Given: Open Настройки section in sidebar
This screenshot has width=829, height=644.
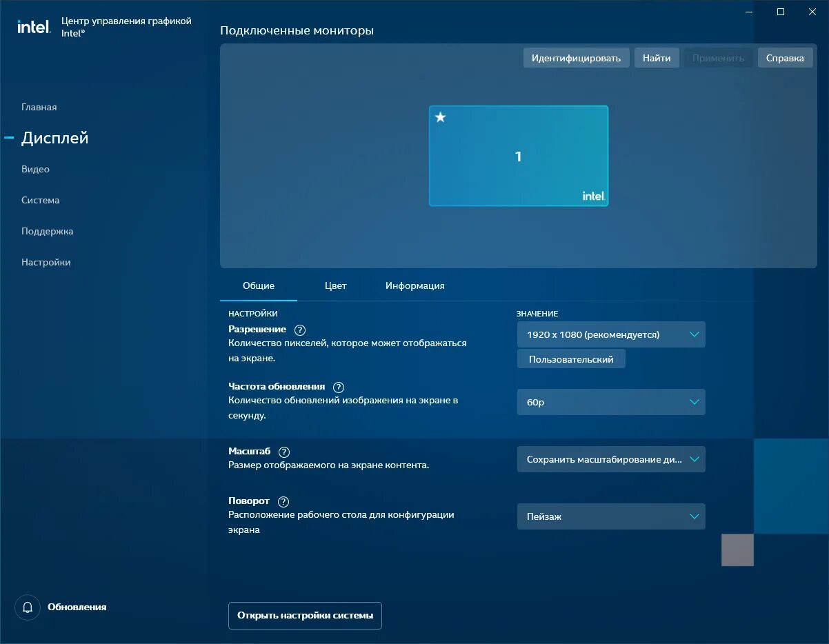Looking at the screenshot, I should (x=46, y=263).
